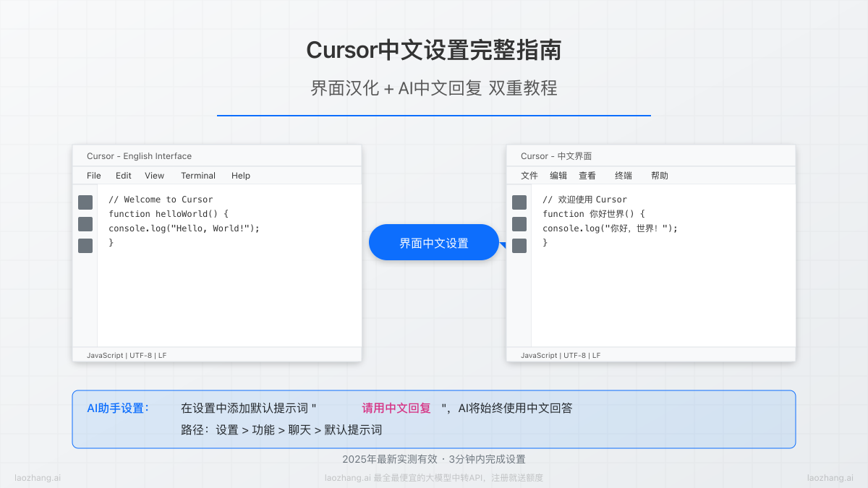Click the console.log("你好, 世界!") line

click(610, 228)
